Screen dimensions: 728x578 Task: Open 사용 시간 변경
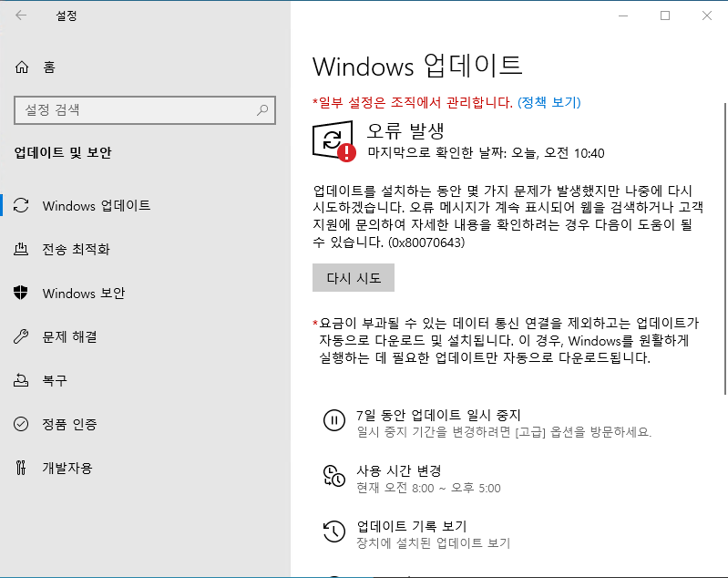(x=398, y=470)
